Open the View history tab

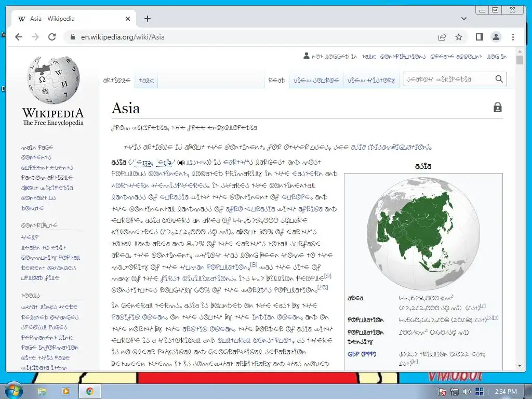click(x=371, y=81)
